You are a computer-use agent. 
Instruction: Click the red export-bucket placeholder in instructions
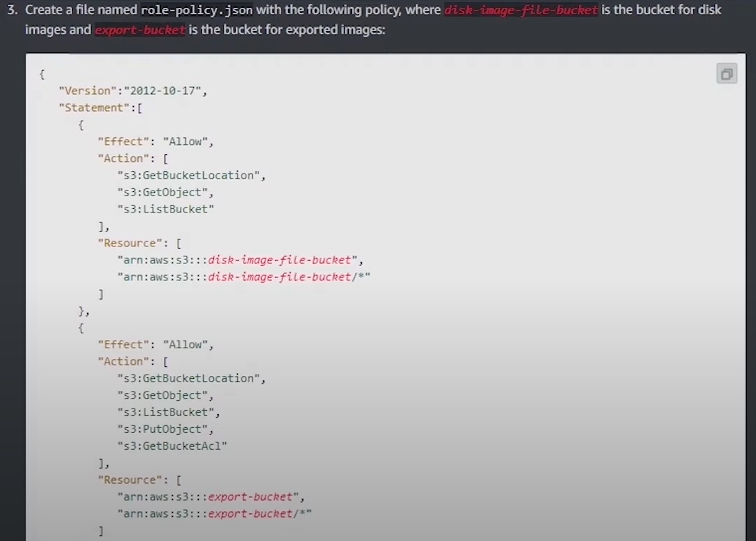[x=140, y=30]
